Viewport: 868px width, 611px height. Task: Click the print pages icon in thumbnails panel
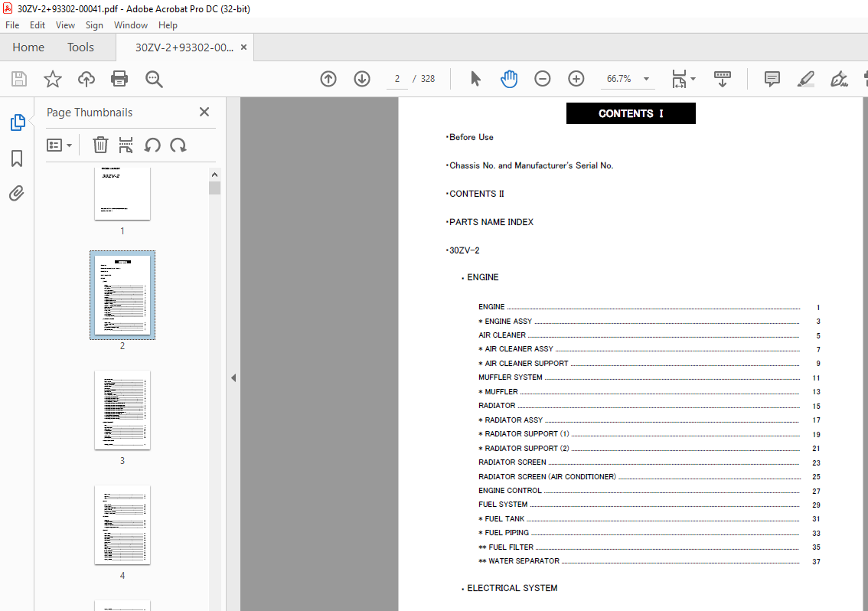126,145
